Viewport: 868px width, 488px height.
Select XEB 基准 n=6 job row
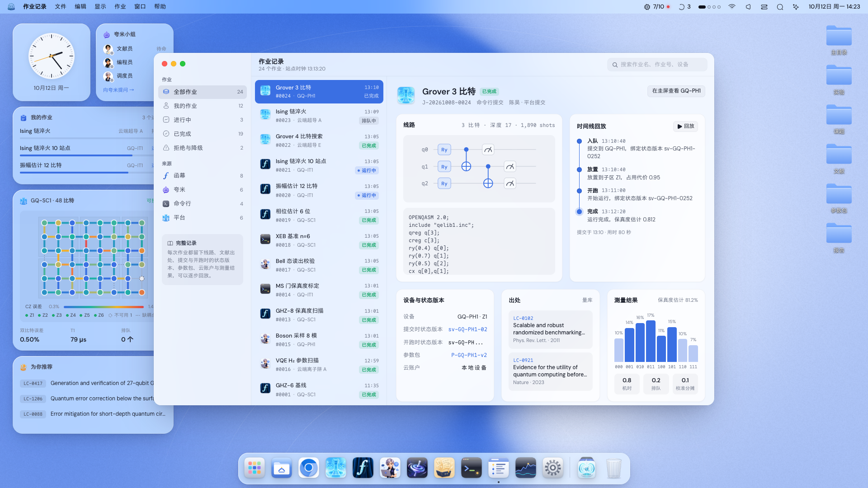pos(319,240)
